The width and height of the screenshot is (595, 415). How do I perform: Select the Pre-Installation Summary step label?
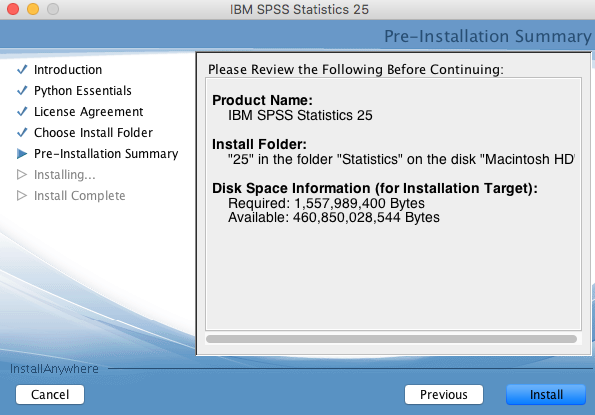[x=106, y=154]
